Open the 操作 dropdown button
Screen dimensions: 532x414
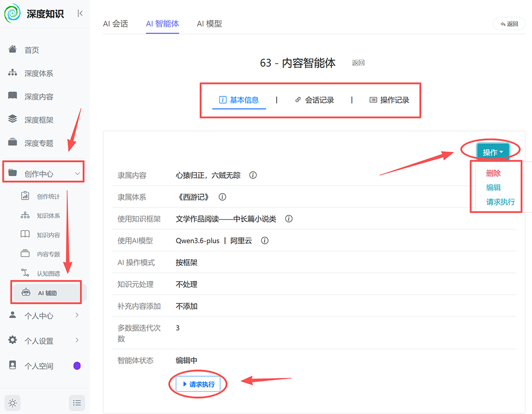click(x=493, y=152)
